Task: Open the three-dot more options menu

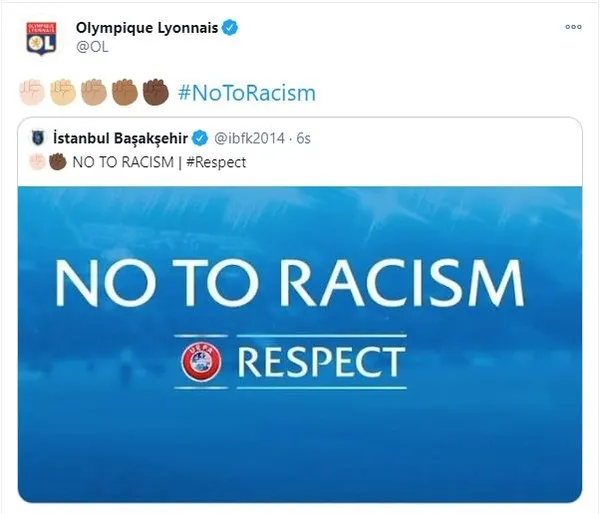Action: tap(573, 27)
